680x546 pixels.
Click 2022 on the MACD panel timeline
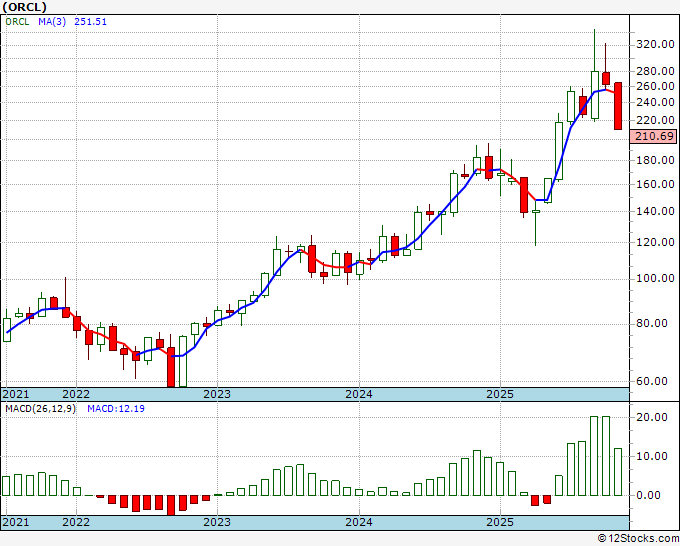click(x=75, y=522)
